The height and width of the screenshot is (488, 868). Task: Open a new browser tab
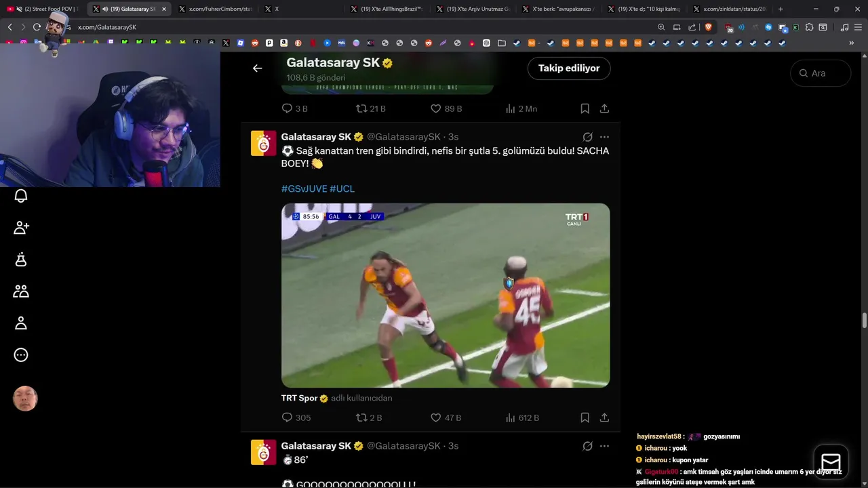(x=781, y=9)
